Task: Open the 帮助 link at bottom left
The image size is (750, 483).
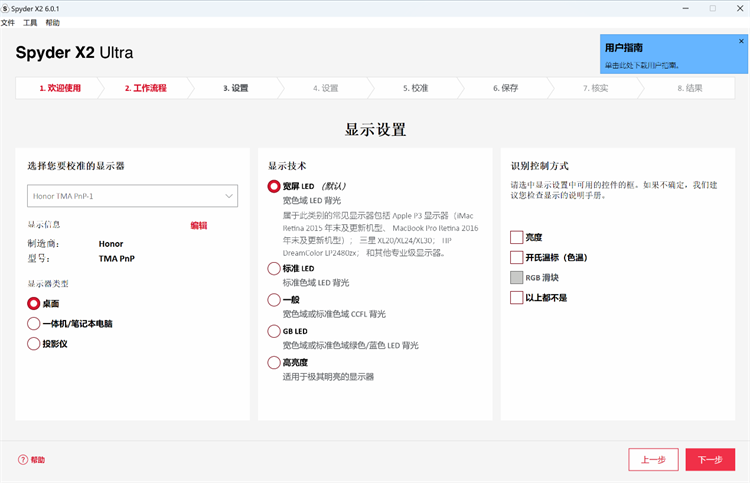Action: point(38,460)
